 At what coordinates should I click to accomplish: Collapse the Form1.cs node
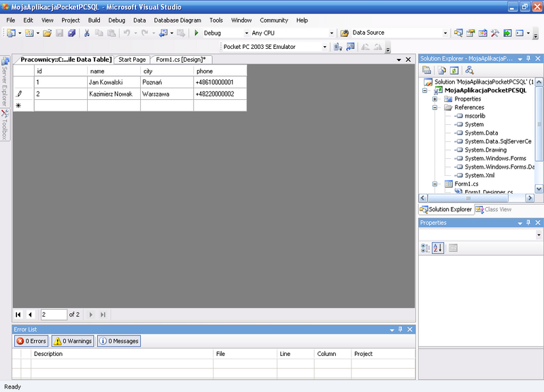click(x=435, y=184)
